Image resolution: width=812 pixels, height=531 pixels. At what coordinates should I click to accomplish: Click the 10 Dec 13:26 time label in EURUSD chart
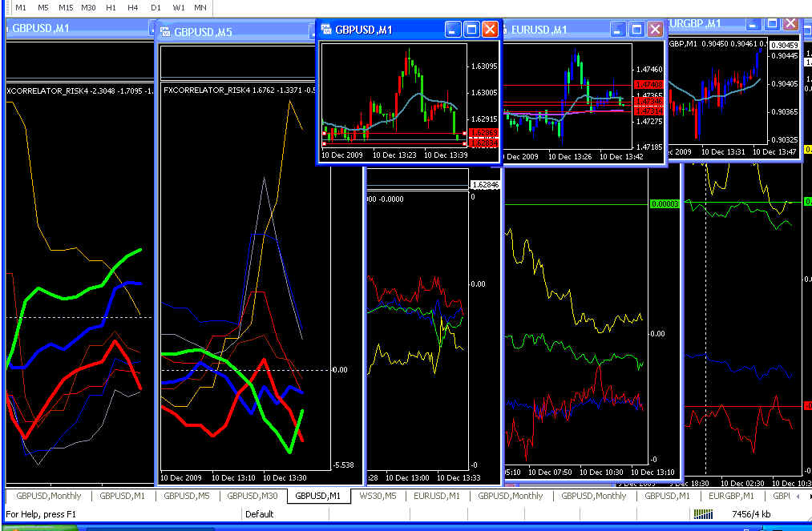click(570, 156)
